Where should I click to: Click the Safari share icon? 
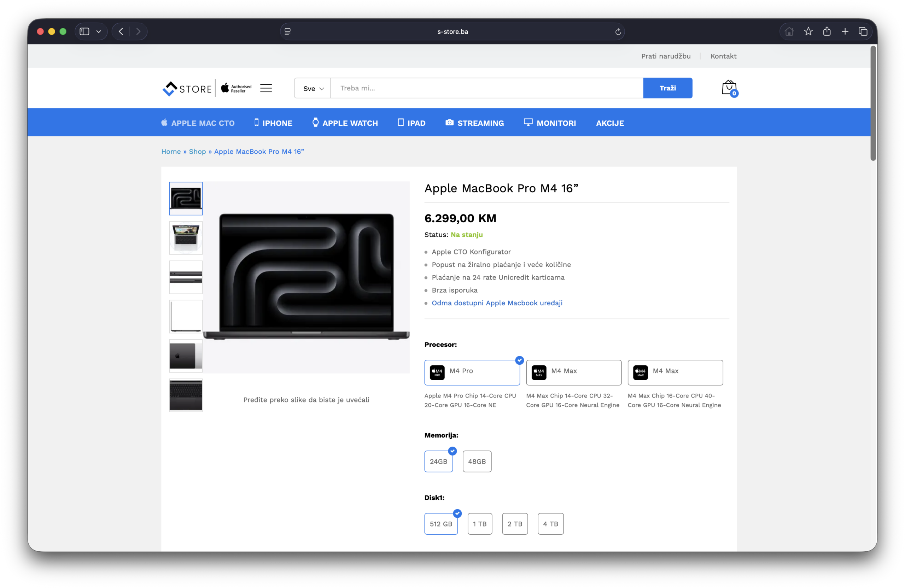point(827,31)
